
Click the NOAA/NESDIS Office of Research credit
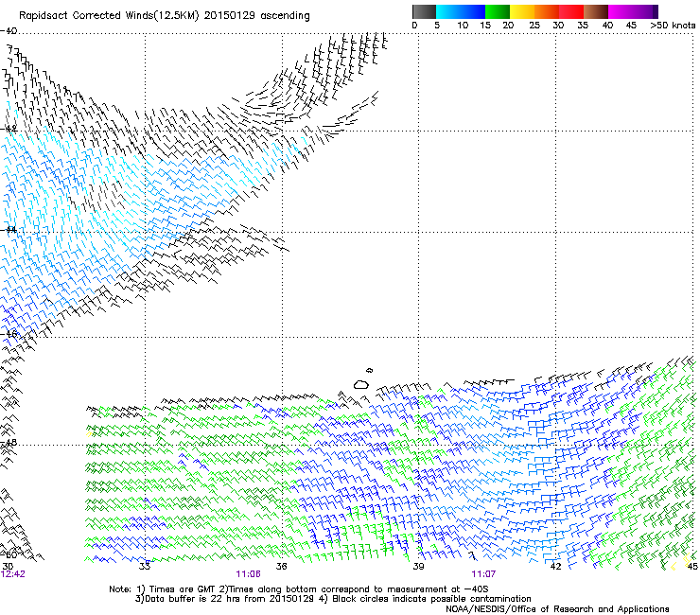click(x=557, y=609)
